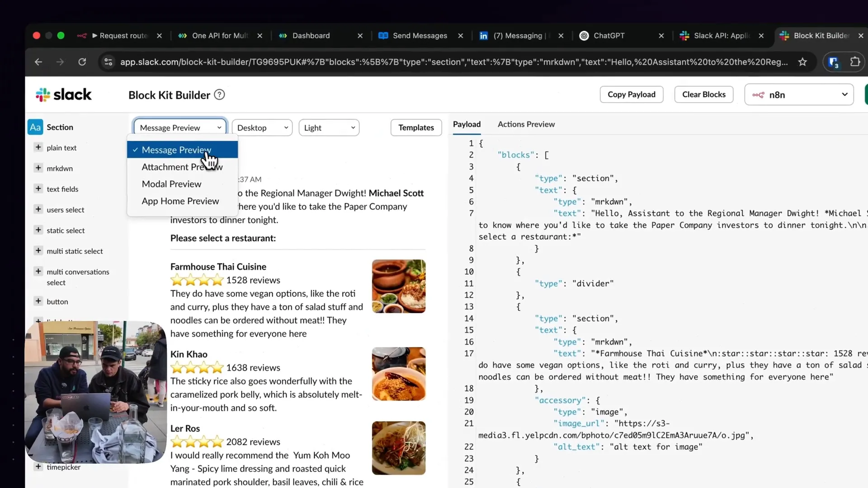Screen dimensions: 868x488
Task: Open the n8n workspace dropdown
Action: (x=799, y=95)
